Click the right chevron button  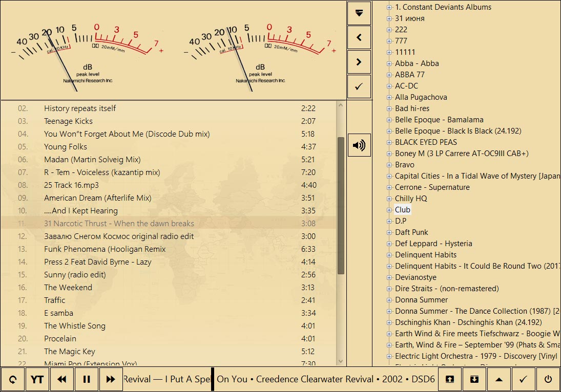coord(359,62)
